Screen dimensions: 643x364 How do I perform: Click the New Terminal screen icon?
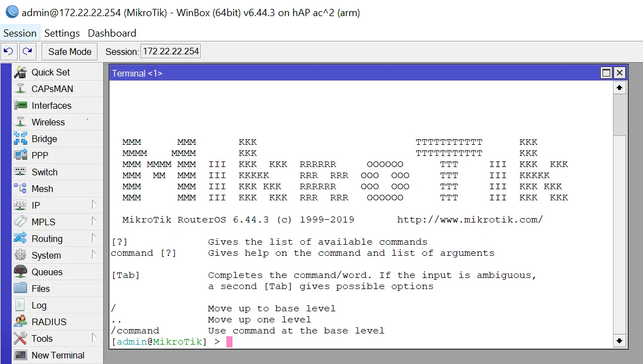point(21,355)
